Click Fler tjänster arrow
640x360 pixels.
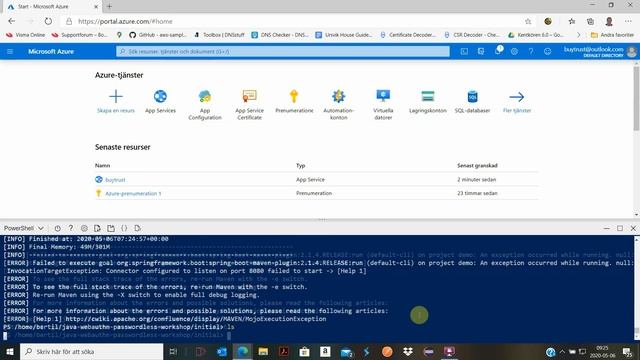tap(517, 97)
